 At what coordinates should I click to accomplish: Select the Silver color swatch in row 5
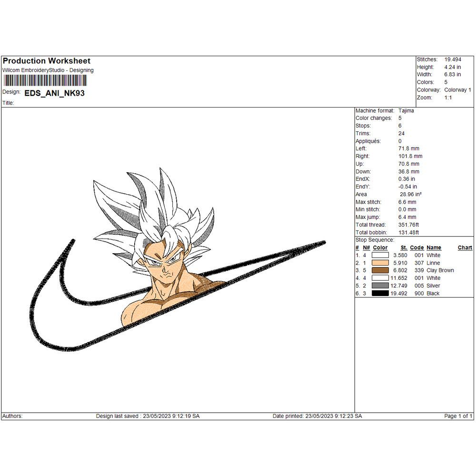(x=379, y=286)
